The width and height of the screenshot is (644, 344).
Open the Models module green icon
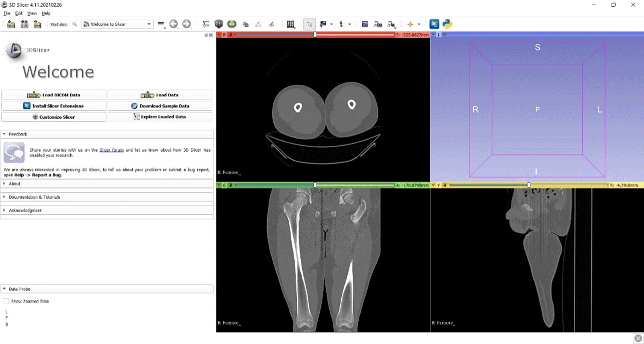[x=232, y=24]
